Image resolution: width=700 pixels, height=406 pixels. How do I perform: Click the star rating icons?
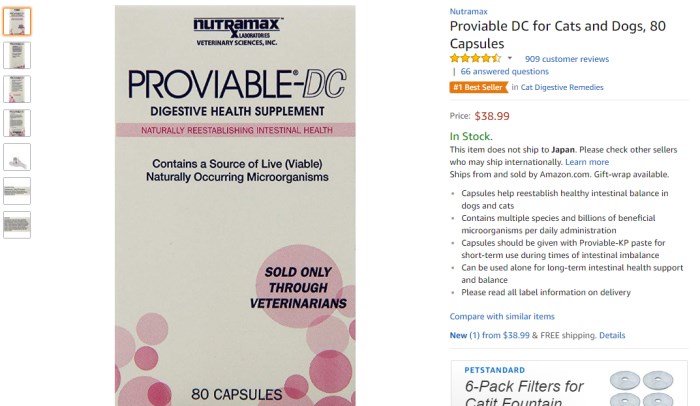475,58
